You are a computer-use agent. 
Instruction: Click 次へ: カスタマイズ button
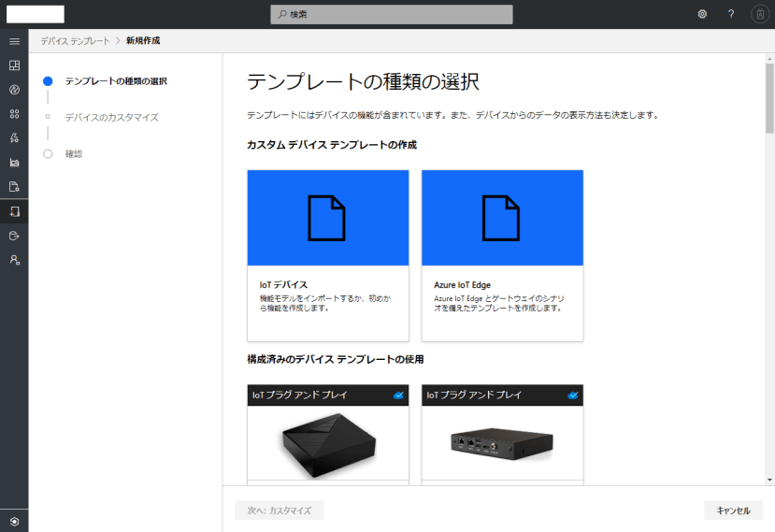[x=280, y=510]
